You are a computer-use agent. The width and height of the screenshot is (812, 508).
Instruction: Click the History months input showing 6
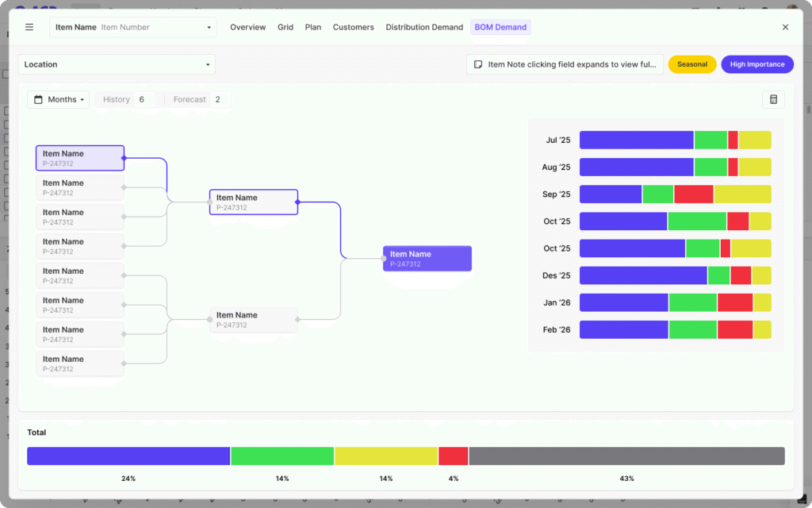pyautogui.click(x=146, y=99)
